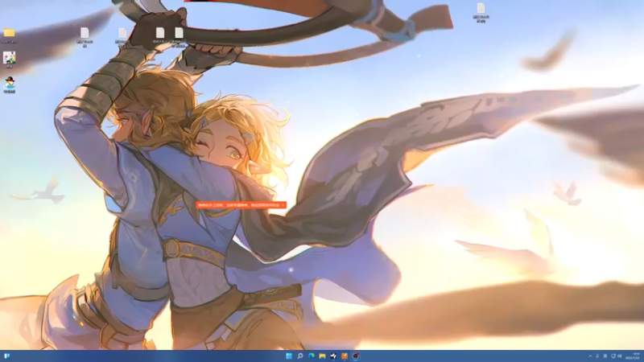The width and height of the screenshot is (644, 362).
Task: Open the volume control in the system tray
Action: coord(619,356)
